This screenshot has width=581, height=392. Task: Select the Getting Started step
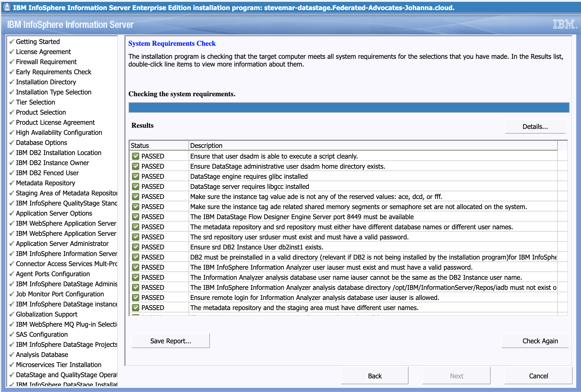pyautogui.click(x=38, y=42)
